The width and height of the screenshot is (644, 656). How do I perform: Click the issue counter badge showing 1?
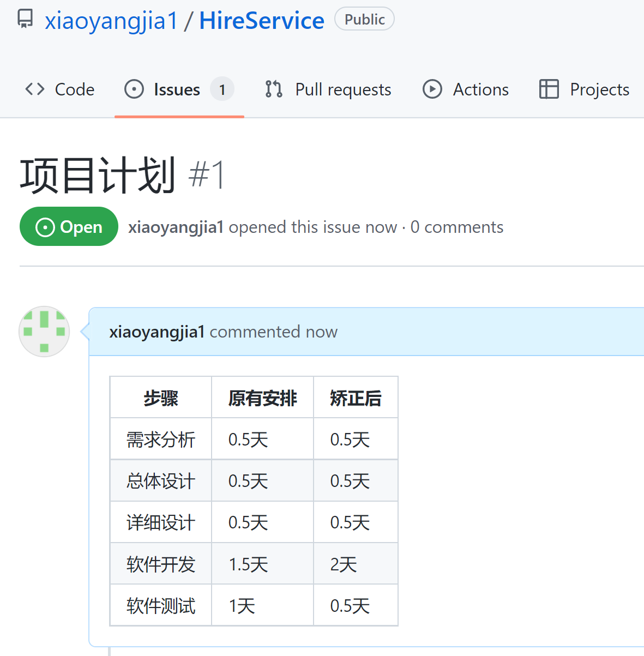tap(222, 89)
